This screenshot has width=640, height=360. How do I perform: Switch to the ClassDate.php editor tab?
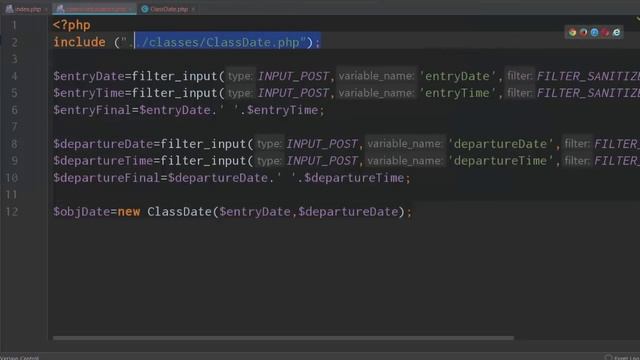[x=169, y=9]
